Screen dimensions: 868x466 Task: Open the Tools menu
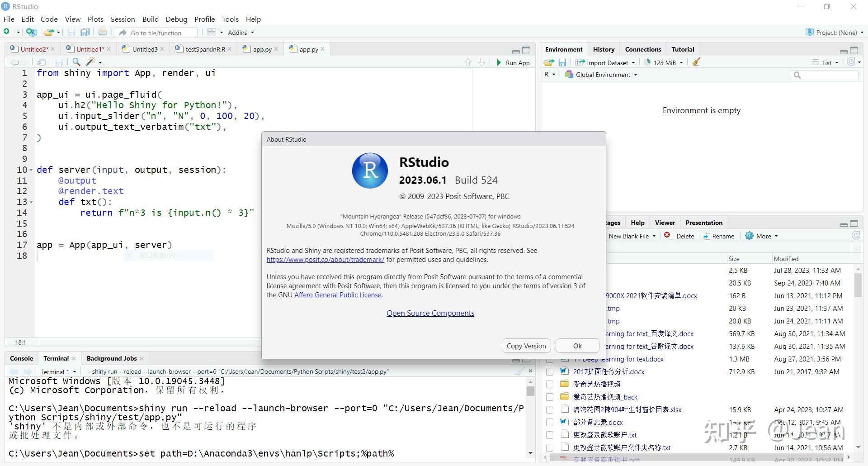click(230, 19)
